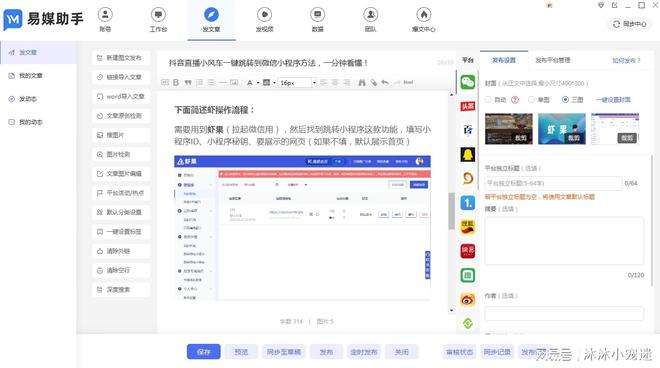Image resolution: width=660 pixels, height=368 pixels.
Task: Click the find binoculars toolbar icon
Action: point(362,83)
